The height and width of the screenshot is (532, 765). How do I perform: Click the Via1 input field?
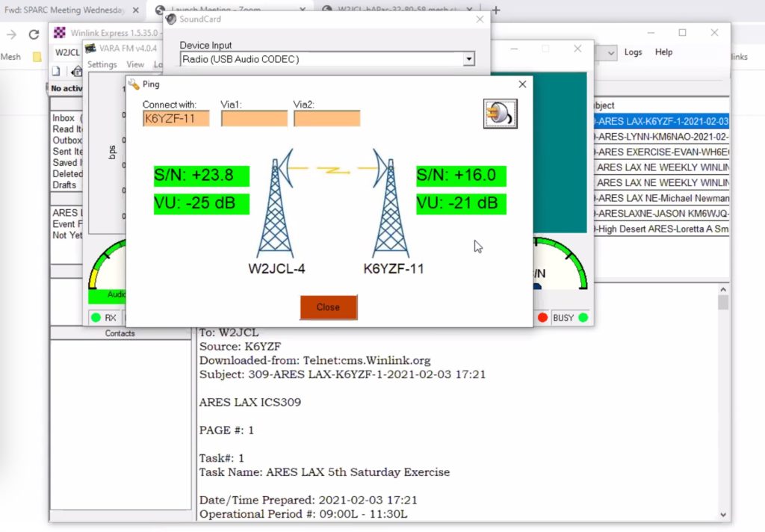tap(254, 119)
